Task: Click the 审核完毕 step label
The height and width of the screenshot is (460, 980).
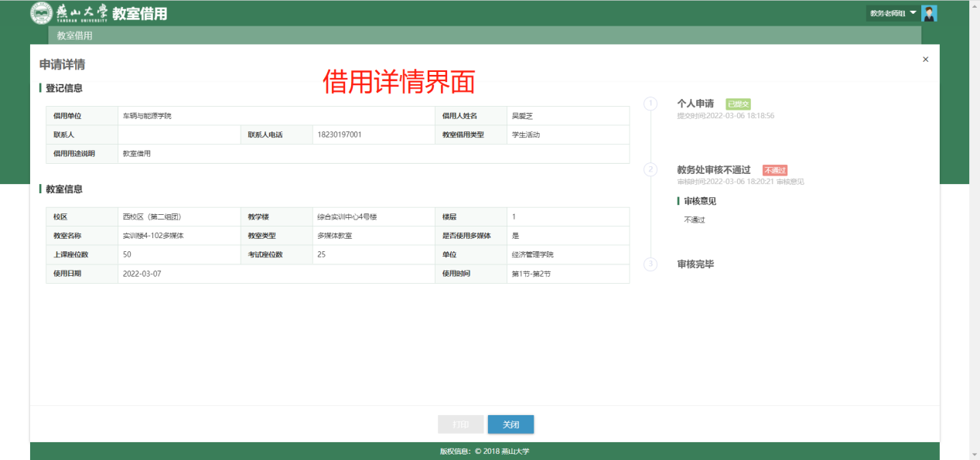Action: [695, 264]
